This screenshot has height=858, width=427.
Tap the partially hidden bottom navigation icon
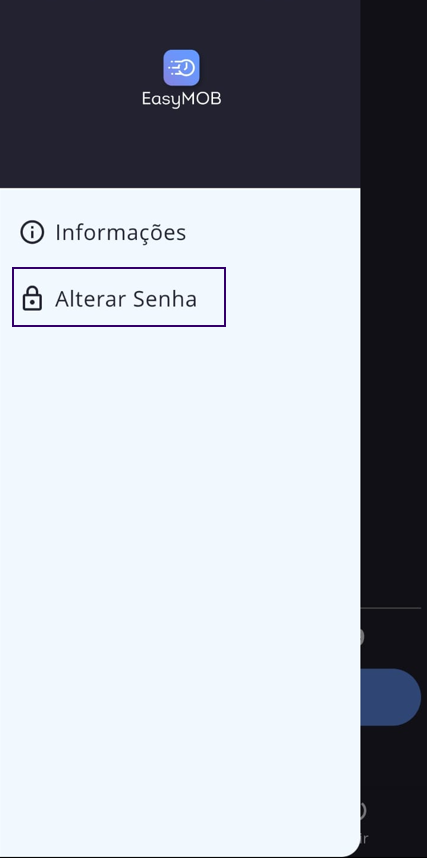(x=362, y=810)
